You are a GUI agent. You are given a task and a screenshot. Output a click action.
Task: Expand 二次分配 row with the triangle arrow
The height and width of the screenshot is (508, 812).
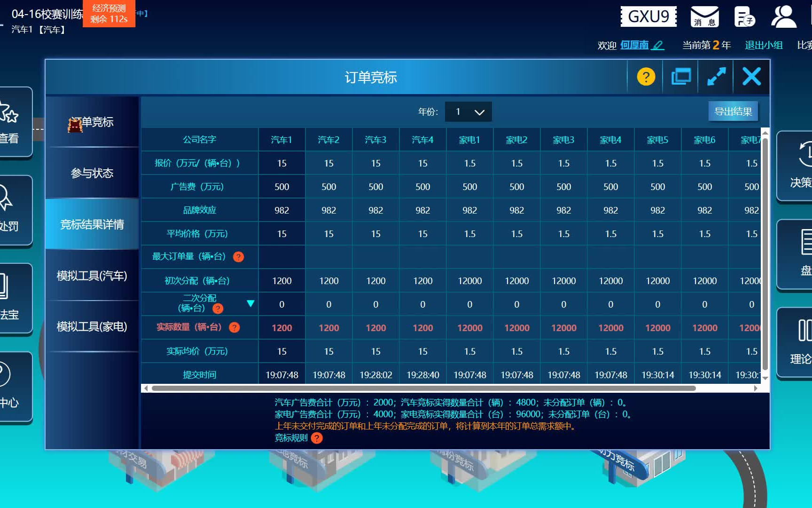pyautogui.click(x=250, y=303)
